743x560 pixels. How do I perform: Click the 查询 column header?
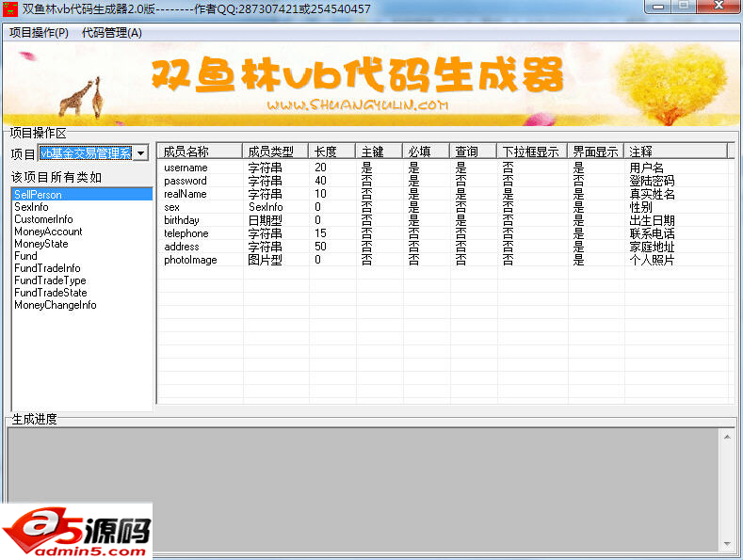(473, 152)
